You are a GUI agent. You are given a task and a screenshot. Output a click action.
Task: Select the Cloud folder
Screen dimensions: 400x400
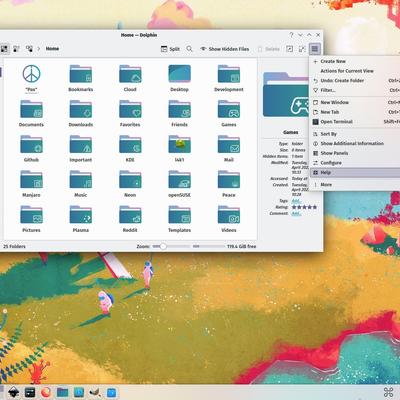(130, 78)
